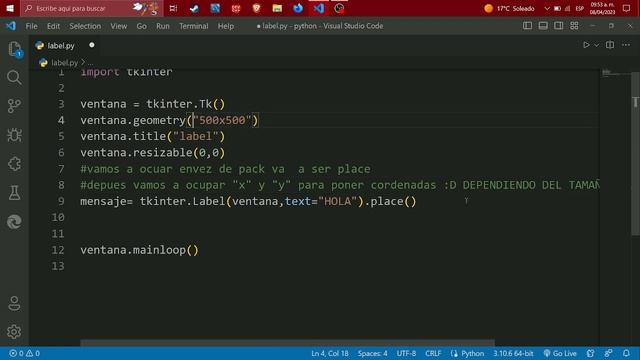Toggle the secondary side bar layout icon

[558, 26]
